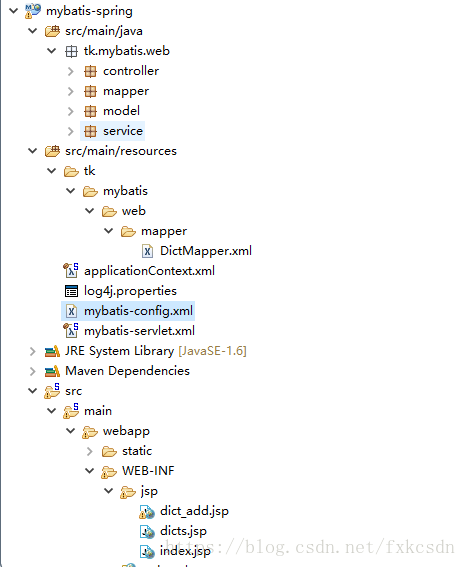Click the web folder icon
This screenshot has height=567, width=466.
(x=109, y=211)
